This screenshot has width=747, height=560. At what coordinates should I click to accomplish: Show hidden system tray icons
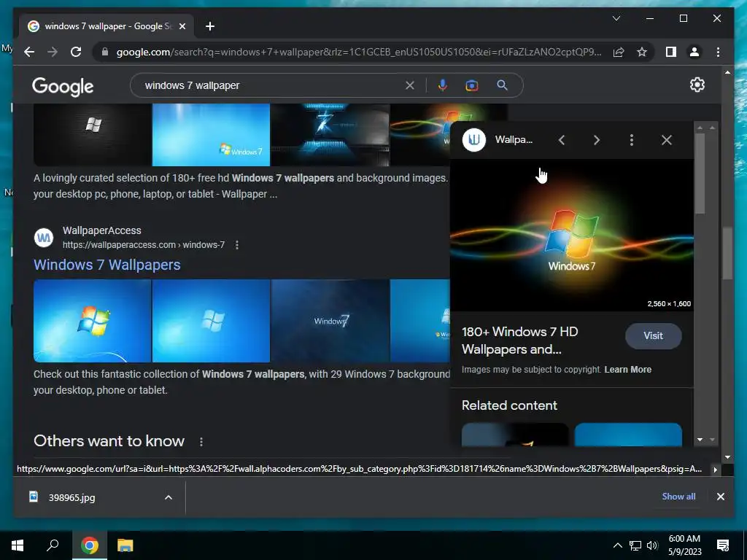click(617, 545)
